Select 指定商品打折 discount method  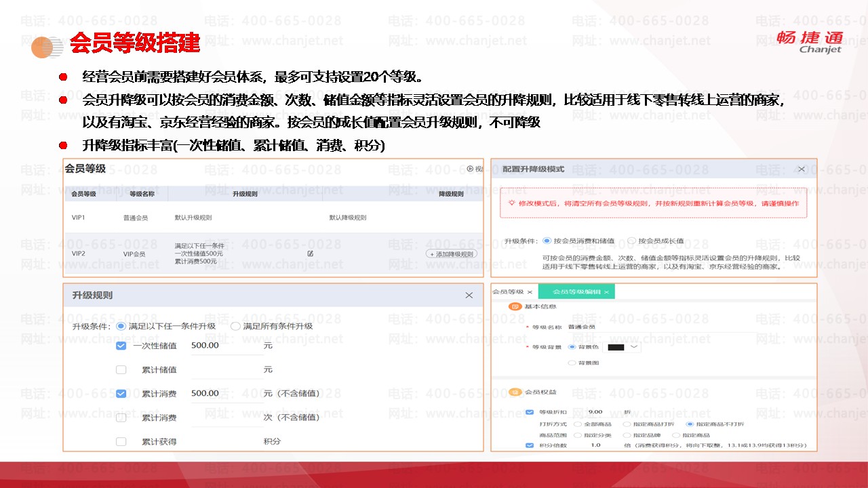tap(626, 424)
